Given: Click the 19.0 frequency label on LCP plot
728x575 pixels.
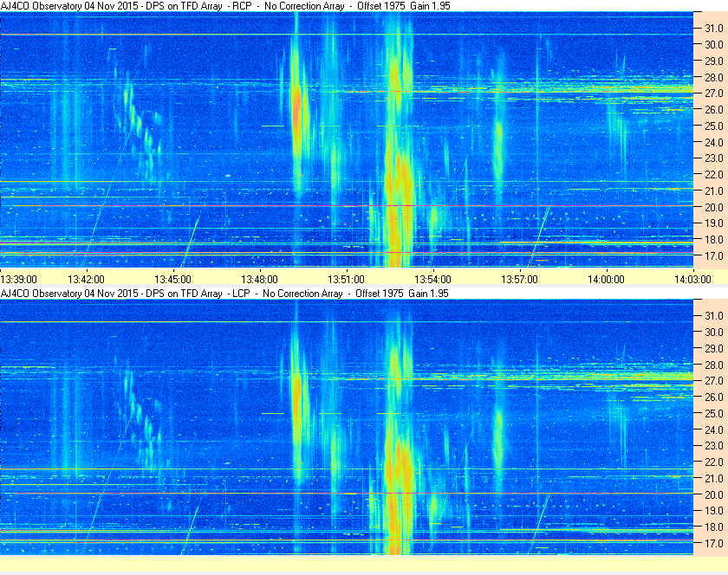Looking at the screenshot, I should (x=714, y=511).
